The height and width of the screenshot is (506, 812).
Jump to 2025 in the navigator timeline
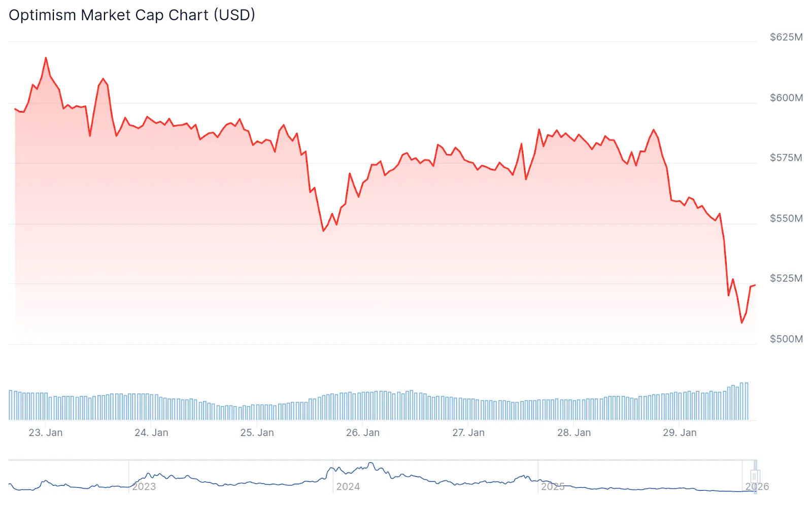click(x=553, y=487)
